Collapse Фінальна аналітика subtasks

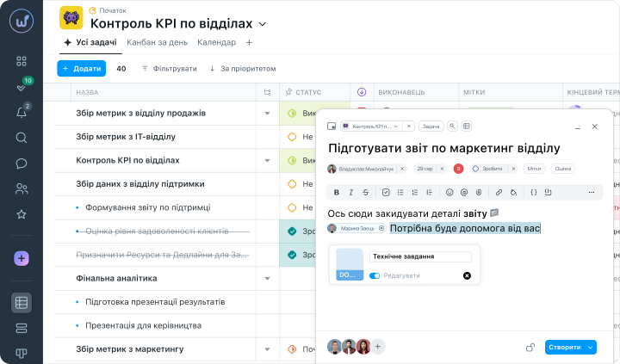(267, 278)
